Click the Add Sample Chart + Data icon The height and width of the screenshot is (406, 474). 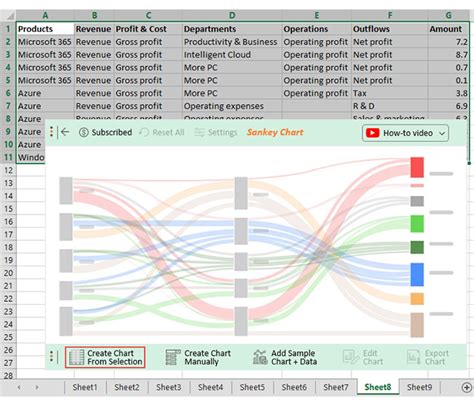260,357
